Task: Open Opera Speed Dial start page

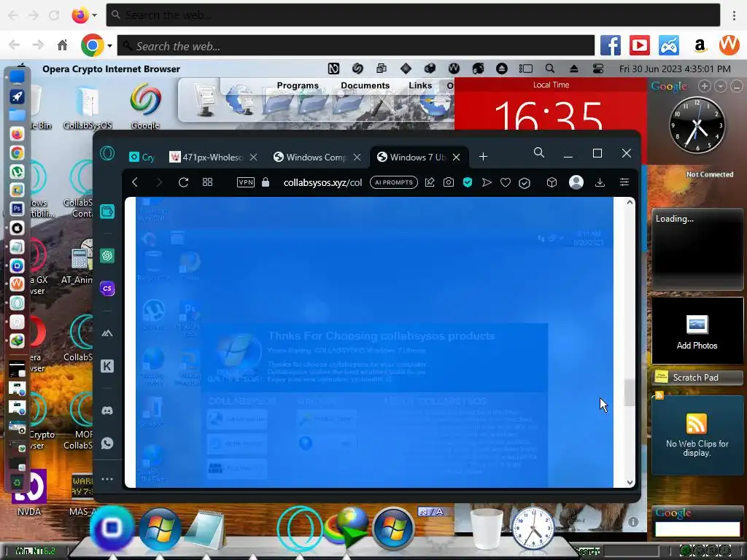Action: tap(207, 182)
